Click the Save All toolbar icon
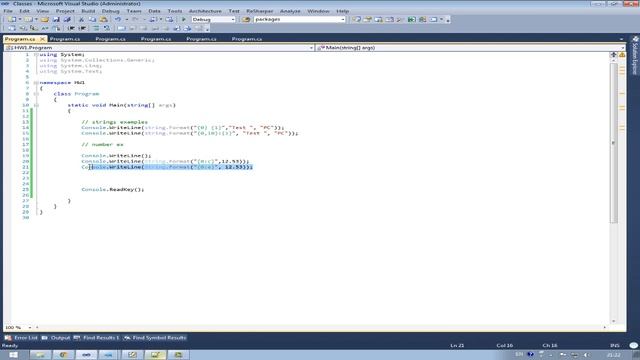Viewport: 640px width, 360px height. tap(67, 19)
